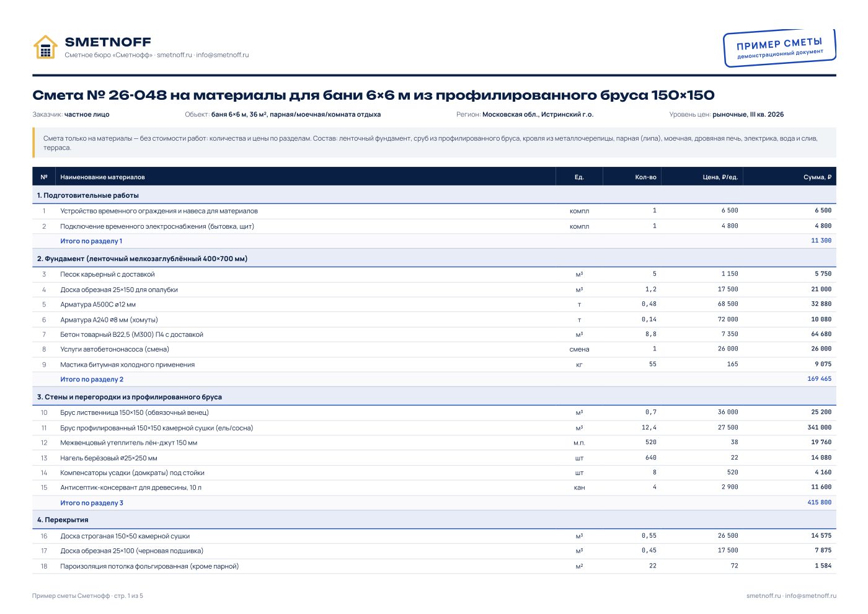Screen dimensions: 868x614
Task: Click footer text 'Пример сметы Сметнофф · стр. 1 из 5'
Action: (87, 596)
